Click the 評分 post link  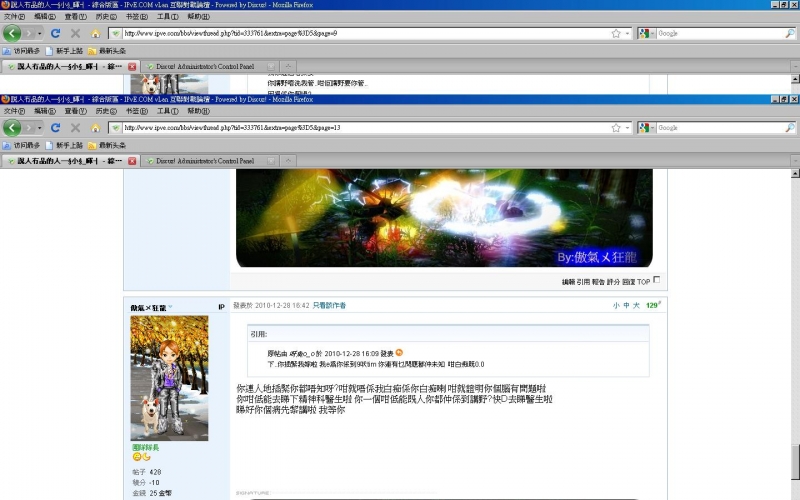(613, 282)
